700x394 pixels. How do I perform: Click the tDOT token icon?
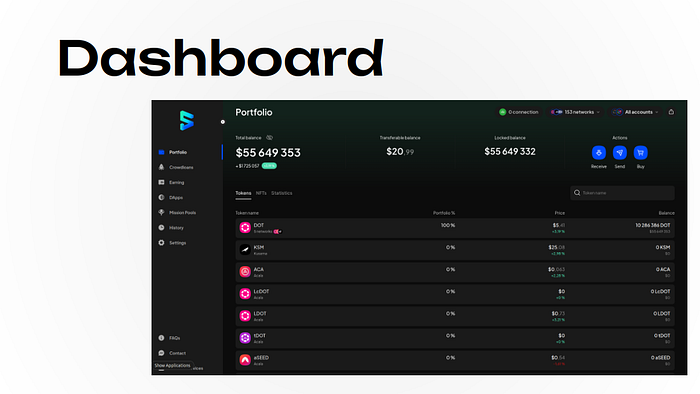tap(245, 338)
